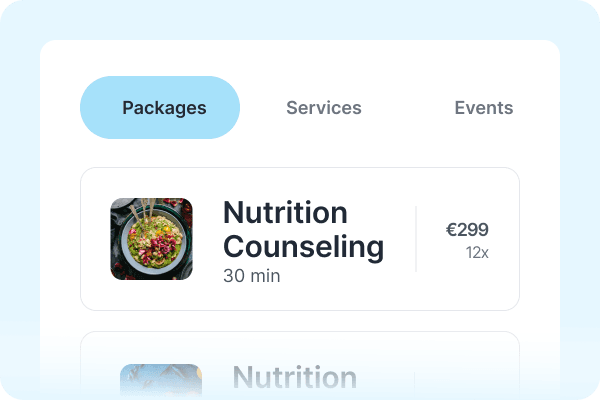Screen dimensions: 600x400
Task: Click empty space right of 30 min label
Action: 340,276
